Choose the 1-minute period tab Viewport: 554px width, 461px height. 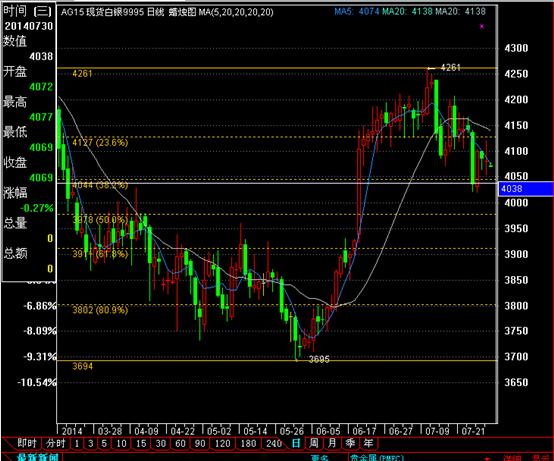tap(77, 443)
